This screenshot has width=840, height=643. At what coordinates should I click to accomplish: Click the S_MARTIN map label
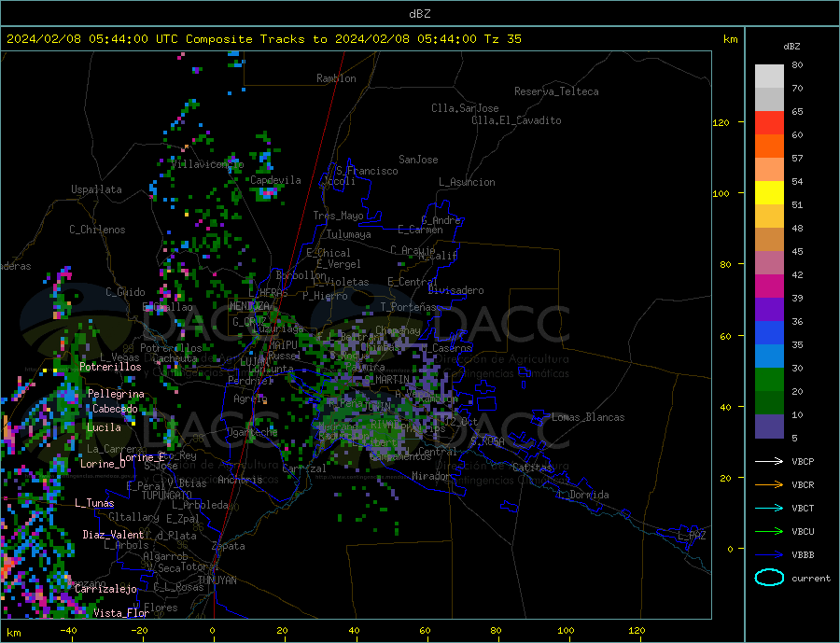point(386,380)
